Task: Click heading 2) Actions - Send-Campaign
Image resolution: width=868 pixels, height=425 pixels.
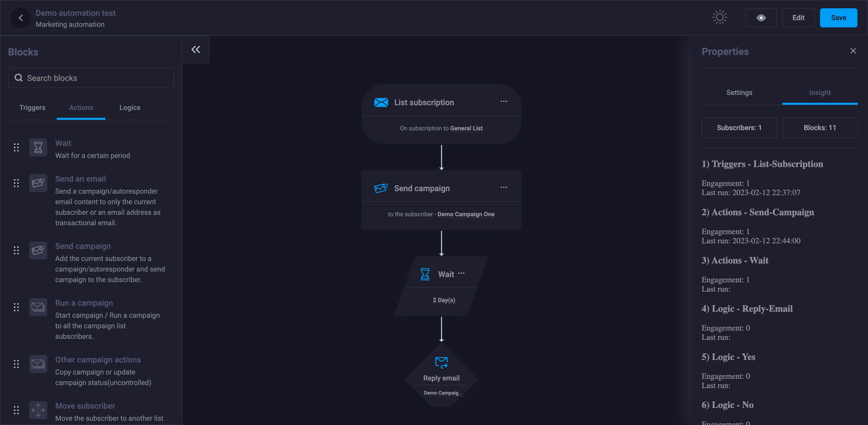Action: coord(757,212)
